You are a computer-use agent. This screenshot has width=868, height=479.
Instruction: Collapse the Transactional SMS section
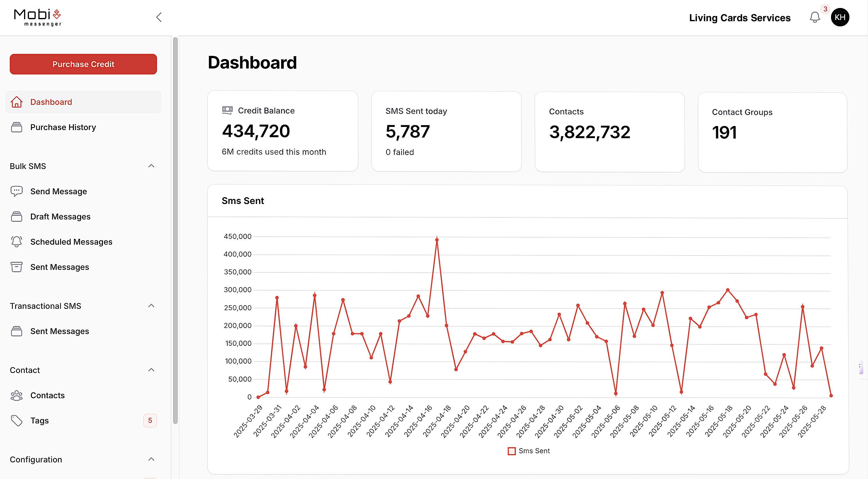(151, 305)
